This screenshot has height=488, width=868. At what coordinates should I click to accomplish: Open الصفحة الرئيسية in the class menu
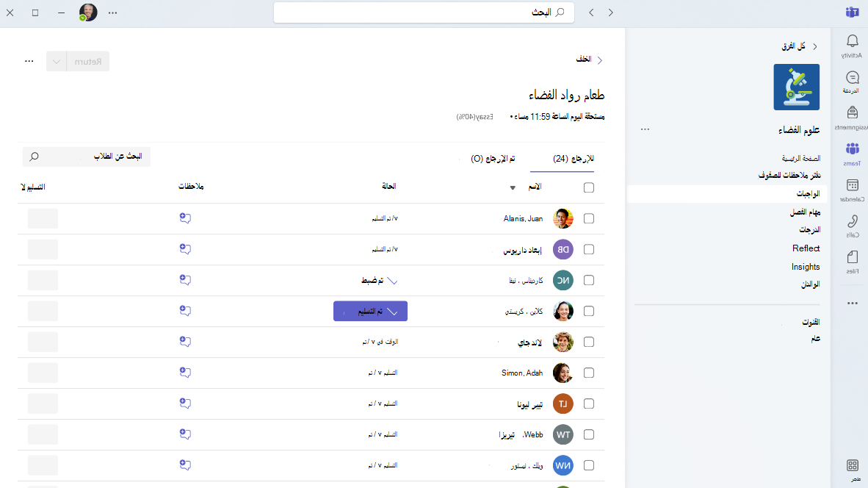(x=800, y=159)
